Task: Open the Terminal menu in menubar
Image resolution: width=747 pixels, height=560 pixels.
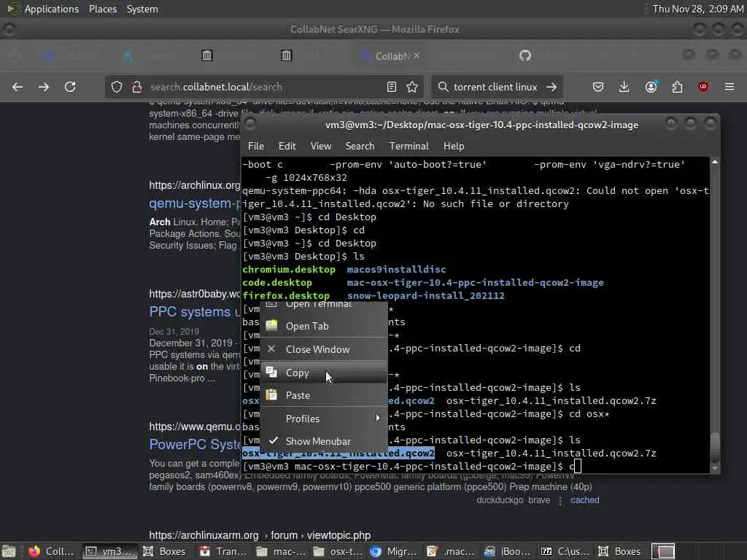Action: click(409, 146)
